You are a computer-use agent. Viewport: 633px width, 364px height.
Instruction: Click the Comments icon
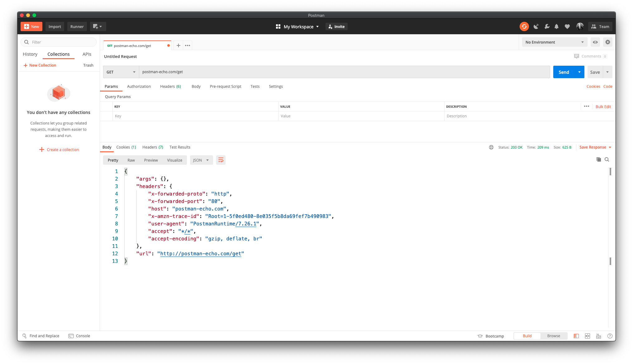coord(576,56)
